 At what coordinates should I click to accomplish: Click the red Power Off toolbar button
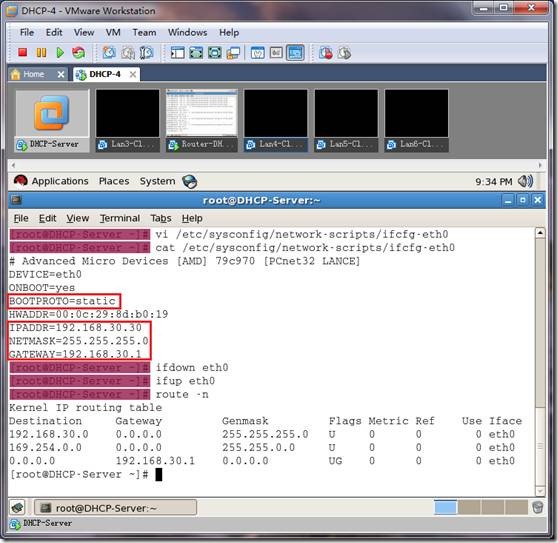click(23, 53)
